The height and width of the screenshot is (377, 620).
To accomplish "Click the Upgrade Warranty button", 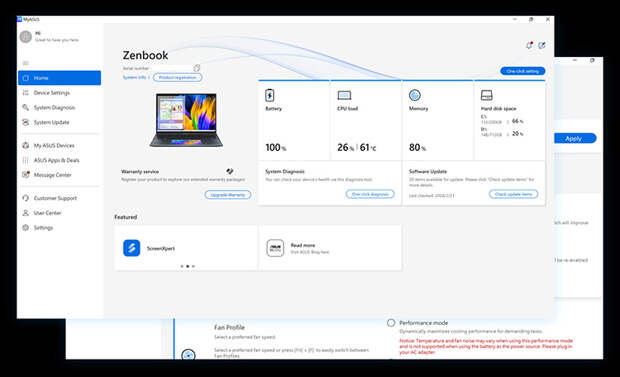I will [x=228, y=195].
